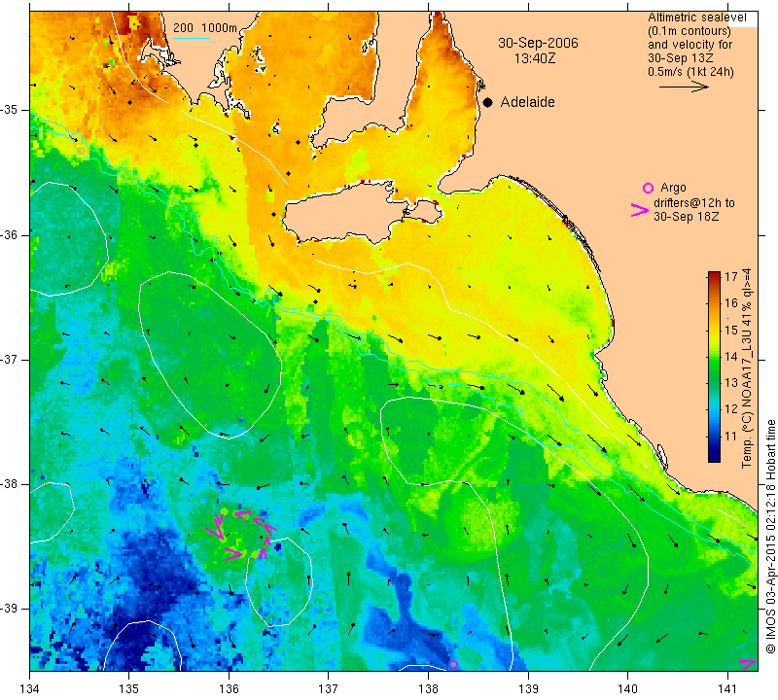Click the 'drifters@12h to' legend text
The width and height of the screenshot is (778, 700).
tap(694, 202)
